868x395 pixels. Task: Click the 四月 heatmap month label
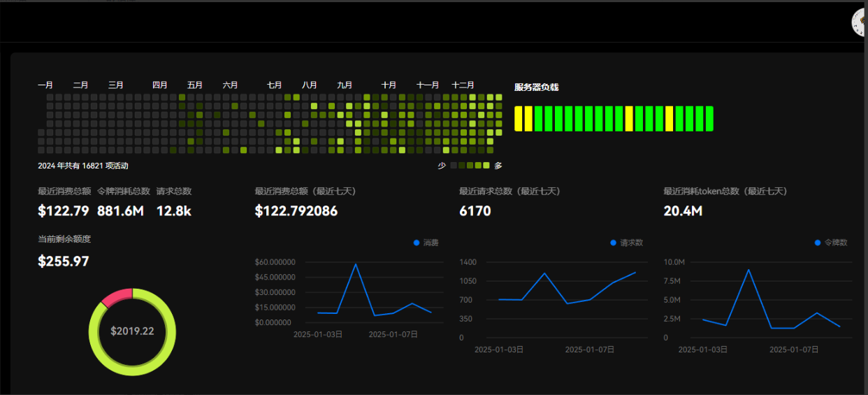point(160,85)
